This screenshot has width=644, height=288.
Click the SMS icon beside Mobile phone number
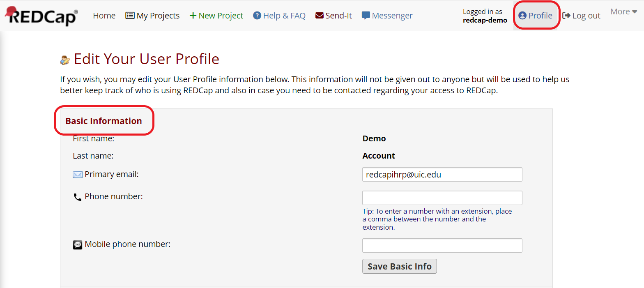coord(78,245)
